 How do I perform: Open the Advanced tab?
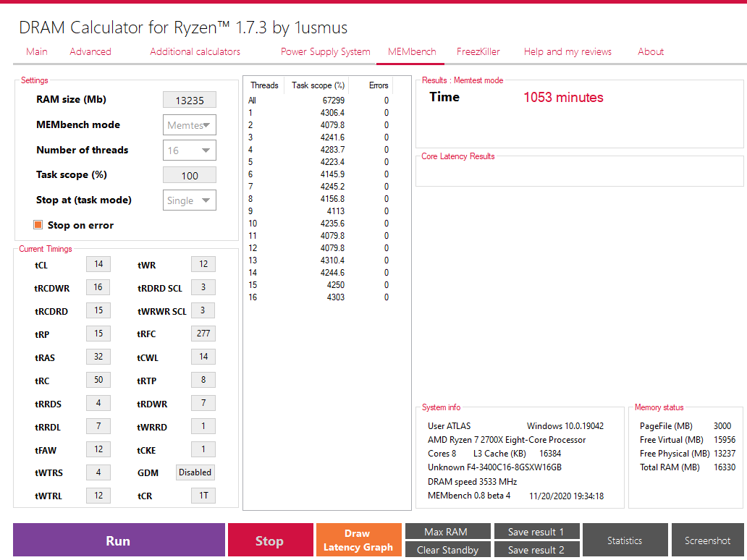pos(90,51)
